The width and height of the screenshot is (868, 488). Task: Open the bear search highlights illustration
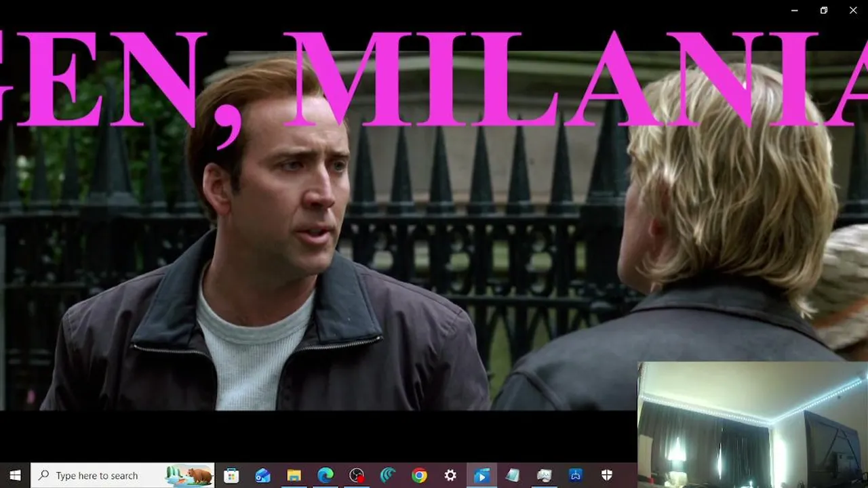pyautogui.click(x=189, y=476)
